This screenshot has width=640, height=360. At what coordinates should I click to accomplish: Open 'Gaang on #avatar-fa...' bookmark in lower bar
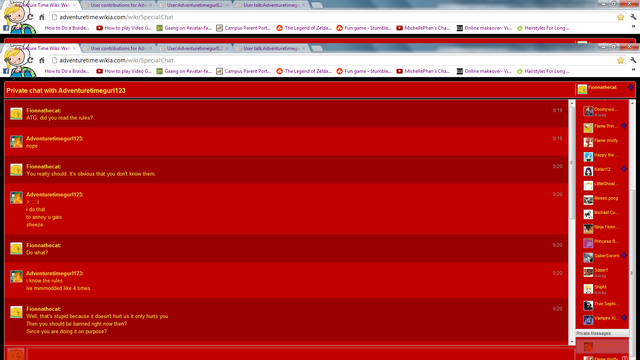[184, 71]
